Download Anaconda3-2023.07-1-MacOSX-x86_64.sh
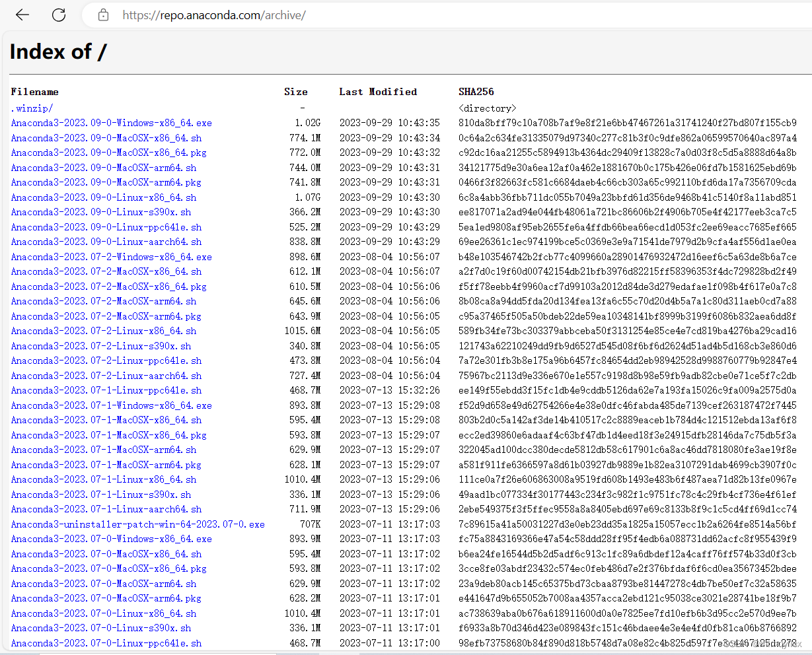Viewport: 812px width, 655px height. pos(106,420)
